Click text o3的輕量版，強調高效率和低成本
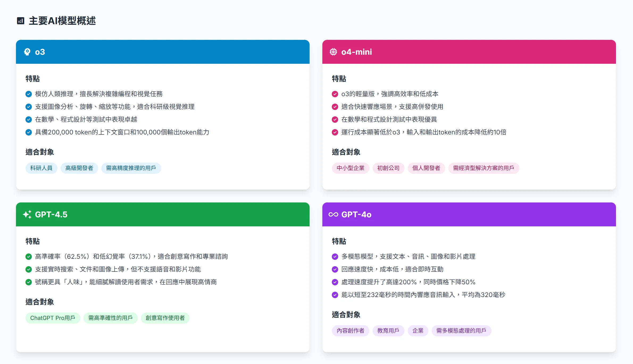The image size is (633, 364). [390, 94]
